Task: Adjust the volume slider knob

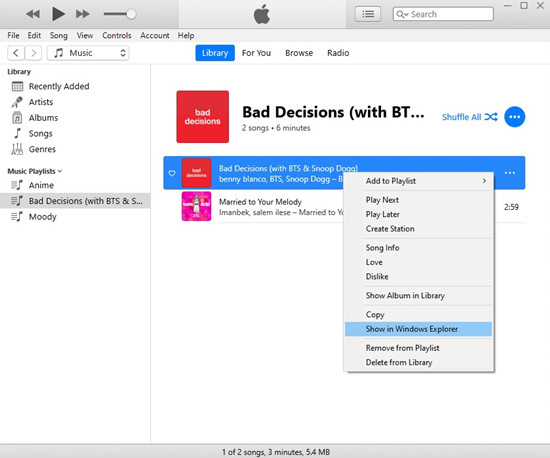Action: 131,14
